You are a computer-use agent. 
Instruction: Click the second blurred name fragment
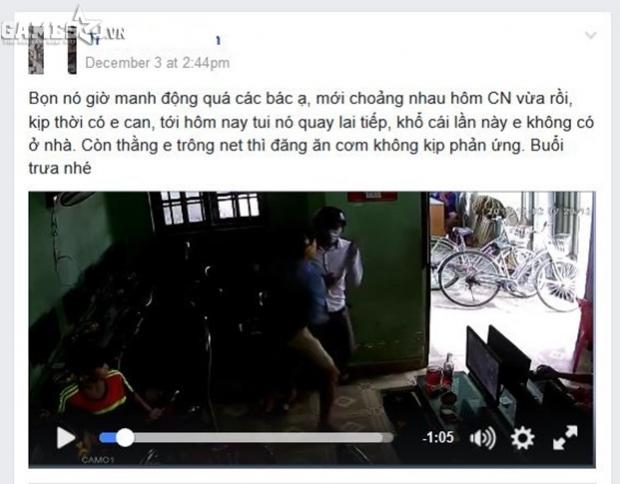point(218,40)
